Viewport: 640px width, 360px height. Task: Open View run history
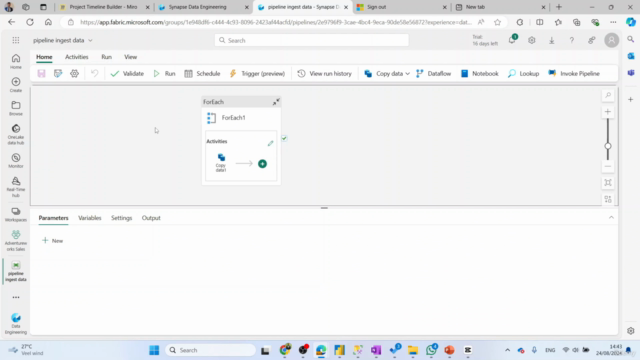point(324,73)
